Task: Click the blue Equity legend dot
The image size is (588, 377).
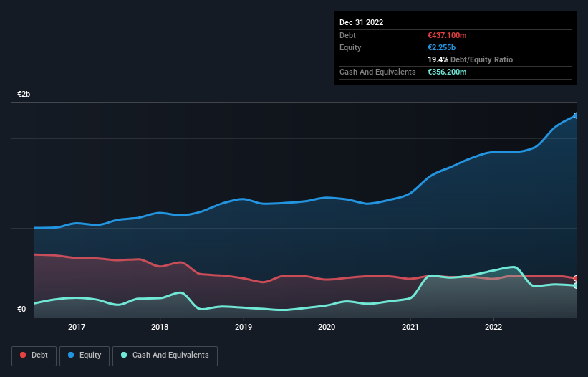Action: (71, 355)
